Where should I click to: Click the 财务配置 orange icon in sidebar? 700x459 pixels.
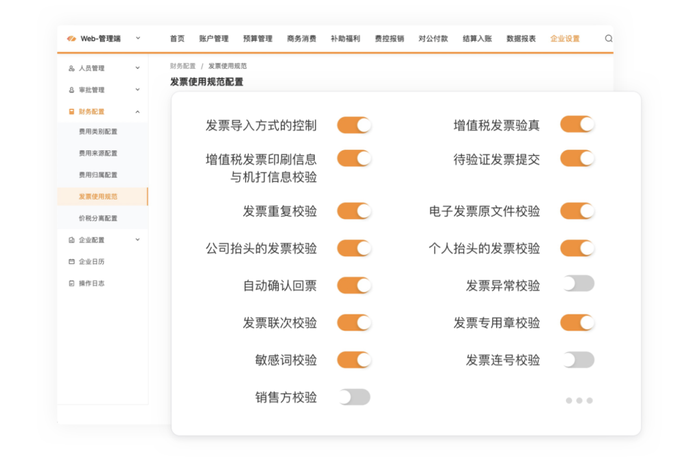click(71, 112)
